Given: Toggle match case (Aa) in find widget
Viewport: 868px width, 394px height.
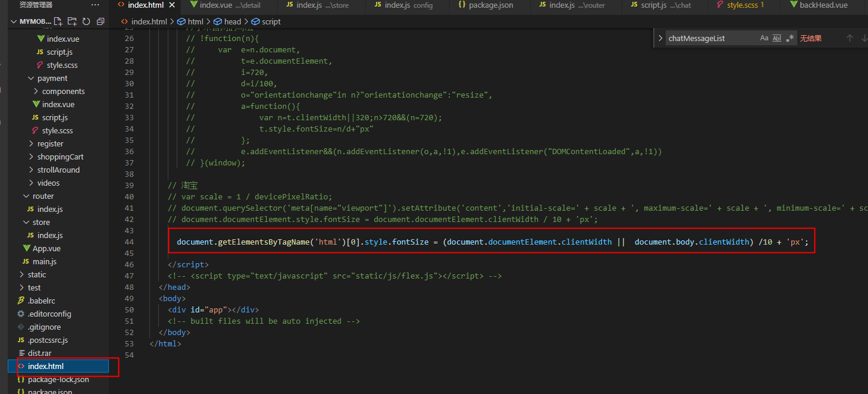Looking at the screenshot, I should click(764, 38).
